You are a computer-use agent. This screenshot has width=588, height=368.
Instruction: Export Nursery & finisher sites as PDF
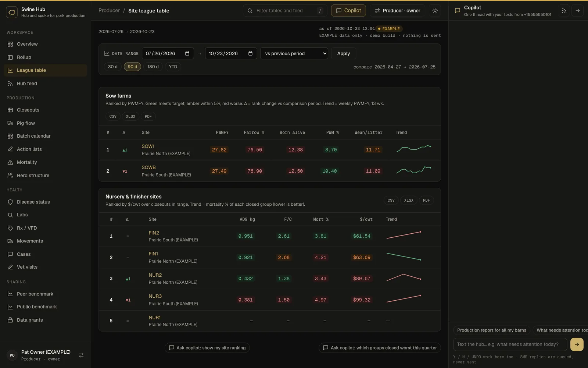426,201
